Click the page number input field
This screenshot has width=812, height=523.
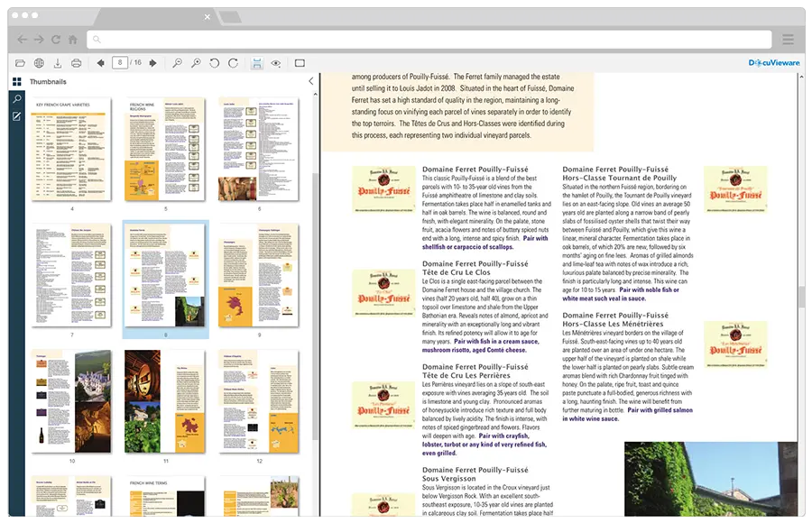(x=120, y=62)
